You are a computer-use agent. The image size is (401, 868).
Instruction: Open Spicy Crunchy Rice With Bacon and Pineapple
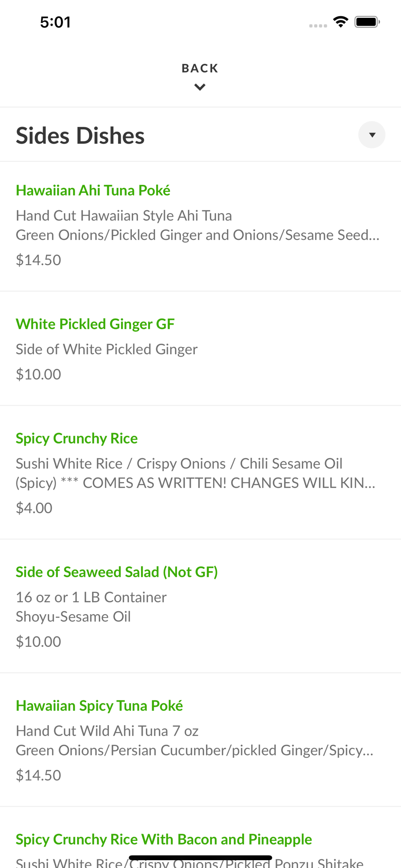pyautogui.click(x=164, y=839)
